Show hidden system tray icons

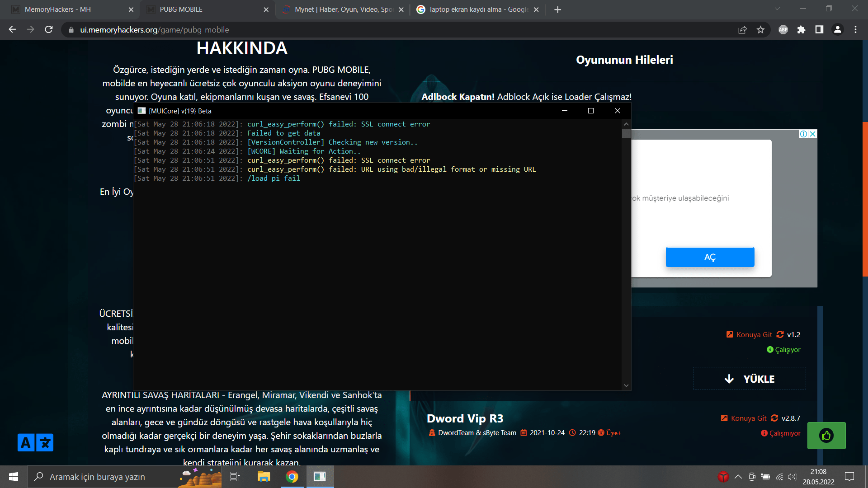[738, 477]
